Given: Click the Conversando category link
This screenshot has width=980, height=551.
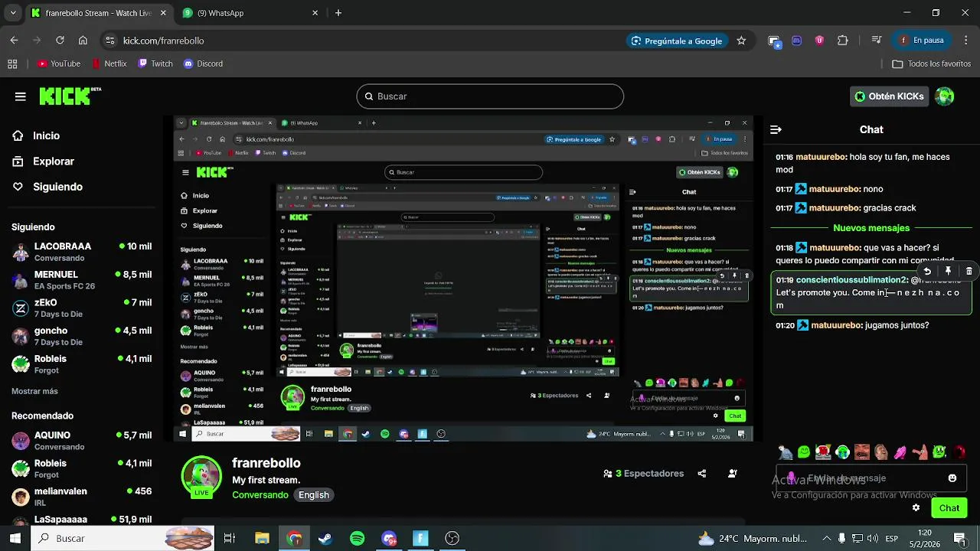Looking at the screenshot, I should [x=260, y=495].
